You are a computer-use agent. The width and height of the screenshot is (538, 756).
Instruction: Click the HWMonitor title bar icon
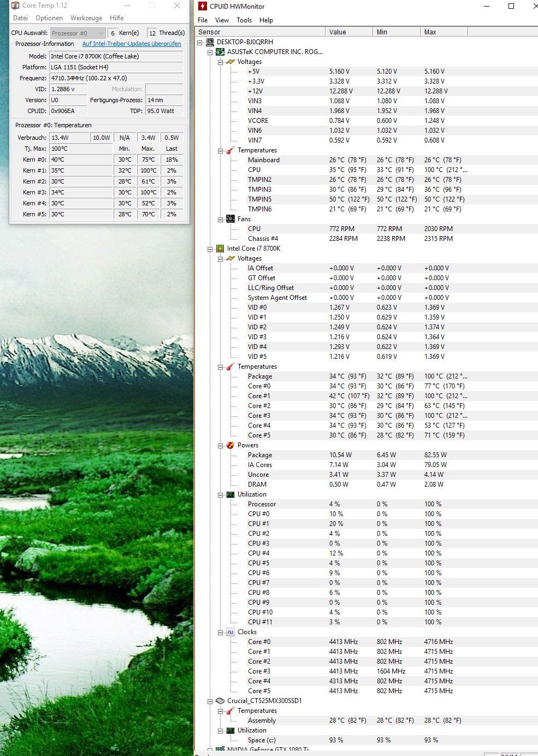point(203,6)
